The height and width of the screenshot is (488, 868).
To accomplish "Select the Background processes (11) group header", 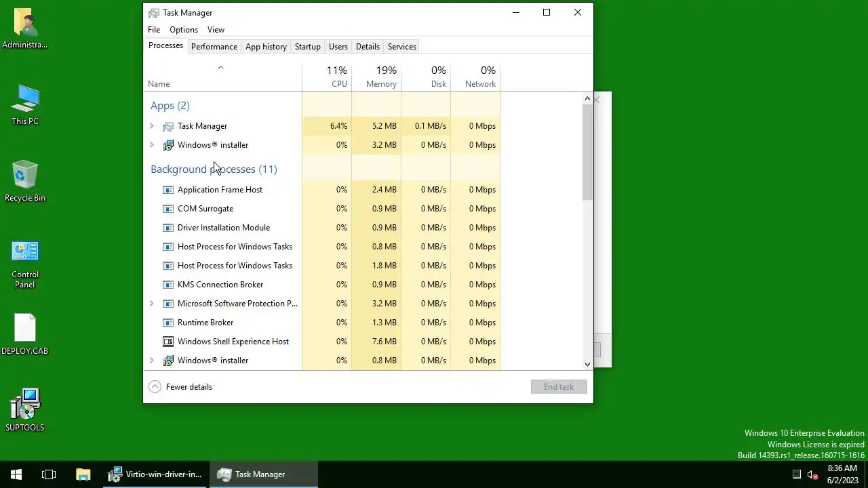I will pos(214,169).
